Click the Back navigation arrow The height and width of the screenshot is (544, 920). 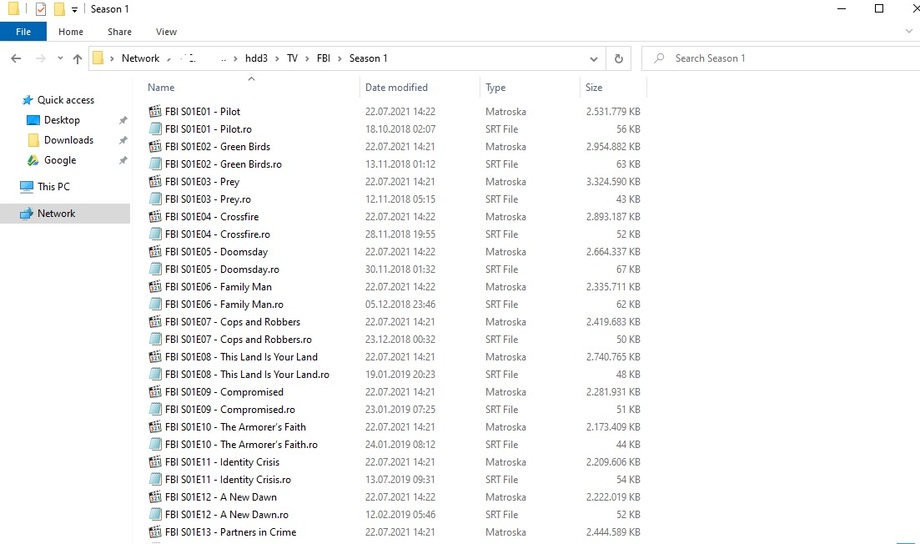[x=16, y=58]
